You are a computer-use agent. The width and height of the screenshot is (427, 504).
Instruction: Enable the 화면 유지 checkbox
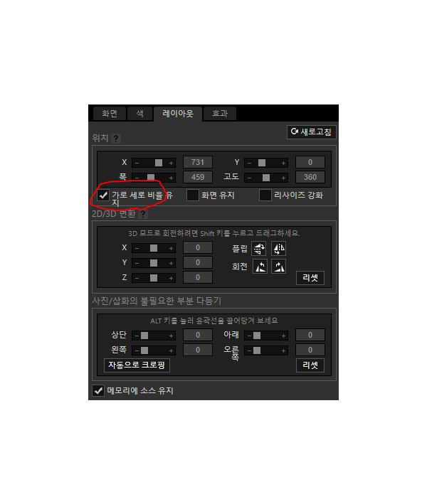193,195
